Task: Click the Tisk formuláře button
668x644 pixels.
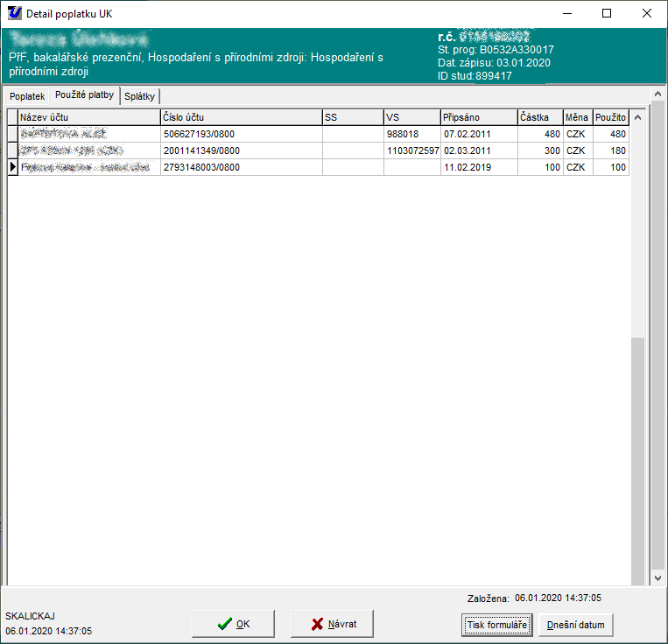Action: pyautogui.click(x=496, y=625)
